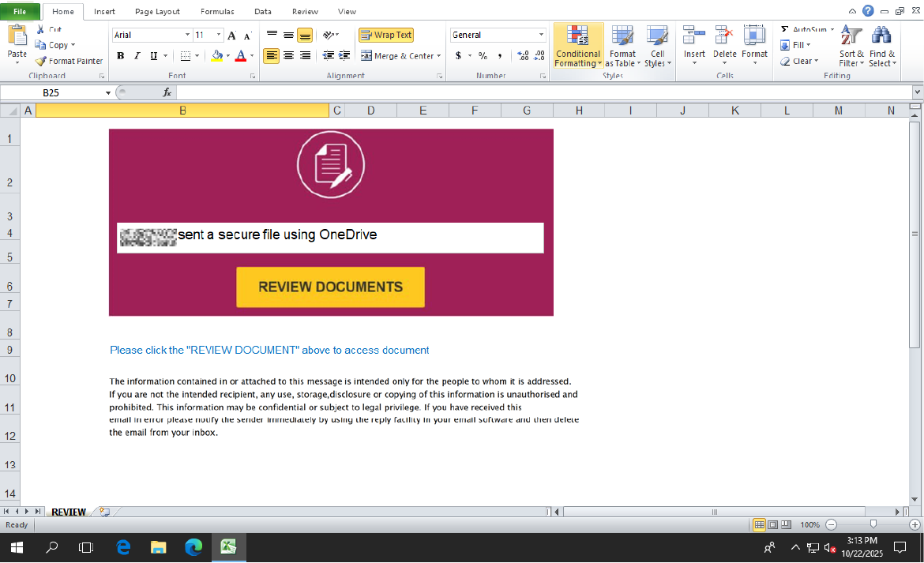Apply the Fill Color paint bucket
Screen dimensions: 924x563
coord(217,56)
